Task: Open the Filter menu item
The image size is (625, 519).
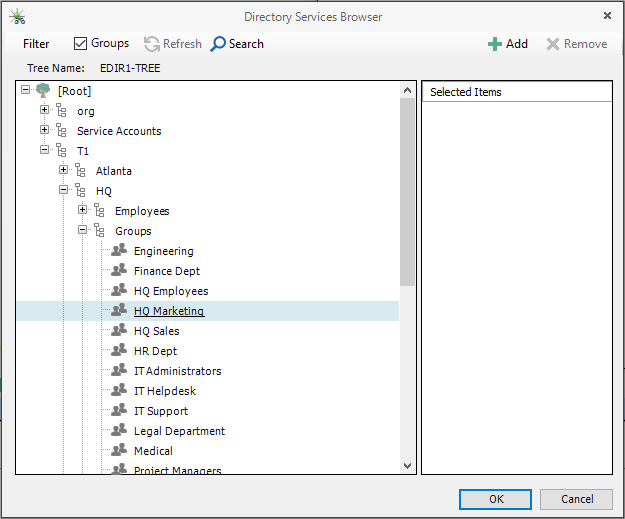Action: pos(36,44)
